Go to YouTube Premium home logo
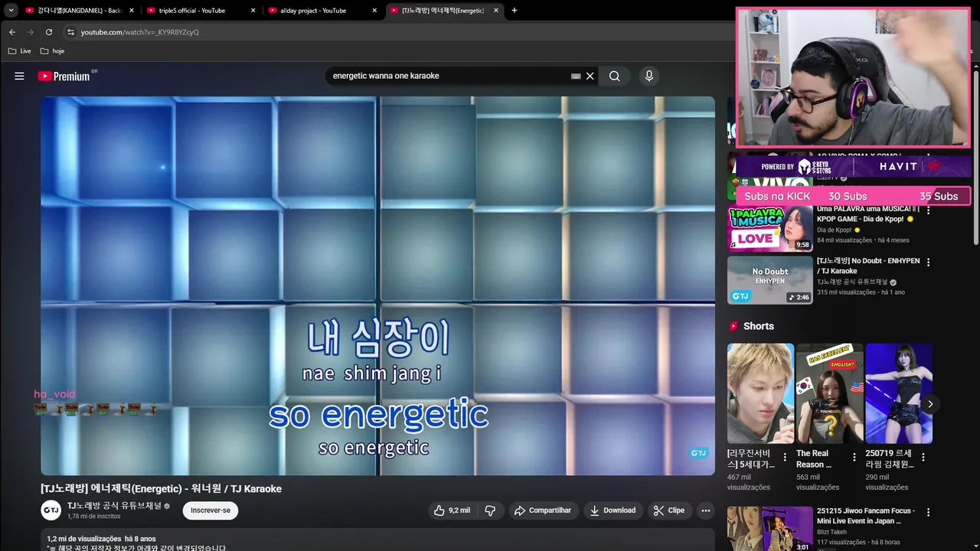 pos(64,76)
